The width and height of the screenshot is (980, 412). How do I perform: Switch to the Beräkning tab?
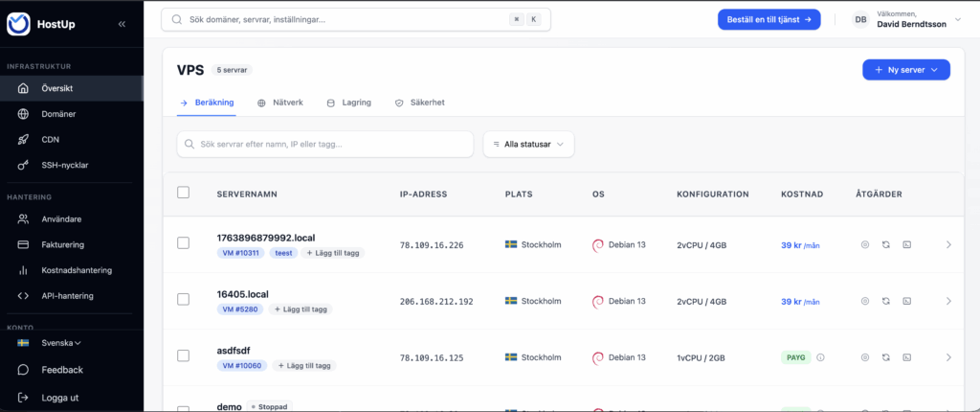[207, 103]
